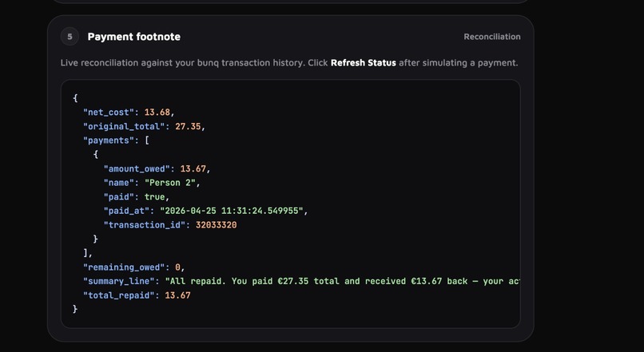Click the "remaining_owed" key

click(x=124, y=267)
